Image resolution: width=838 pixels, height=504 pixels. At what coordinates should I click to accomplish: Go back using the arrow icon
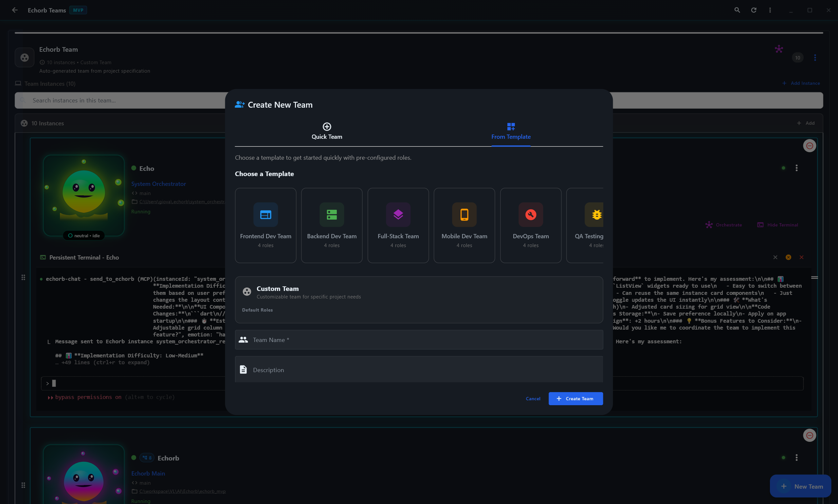tap(15, 10)
